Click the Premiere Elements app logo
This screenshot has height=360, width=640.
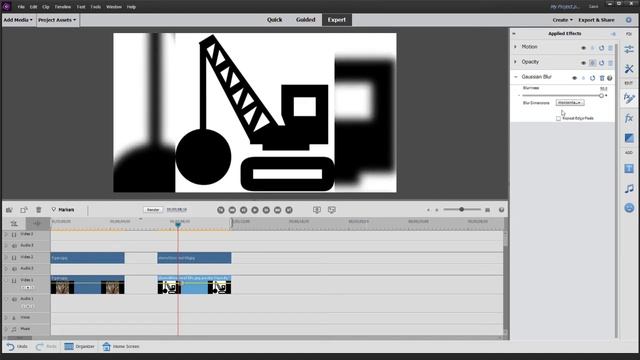click(6, 6)
